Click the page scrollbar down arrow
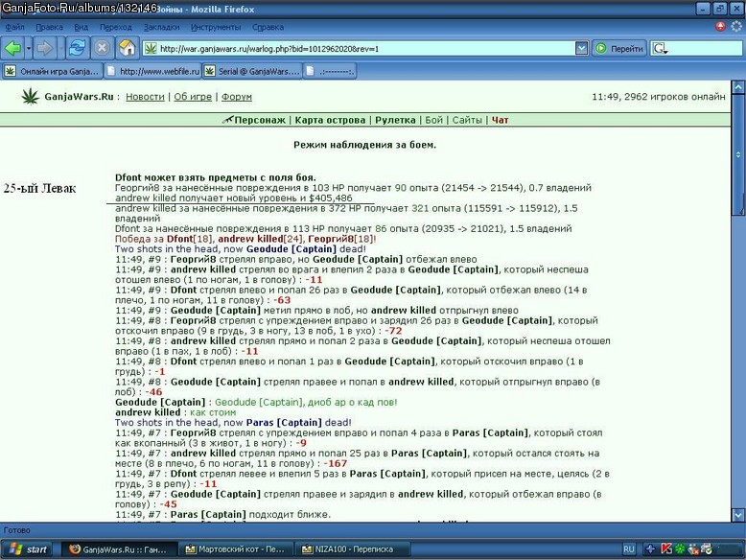The image size is (746, 560). click(x=738, y=515)
